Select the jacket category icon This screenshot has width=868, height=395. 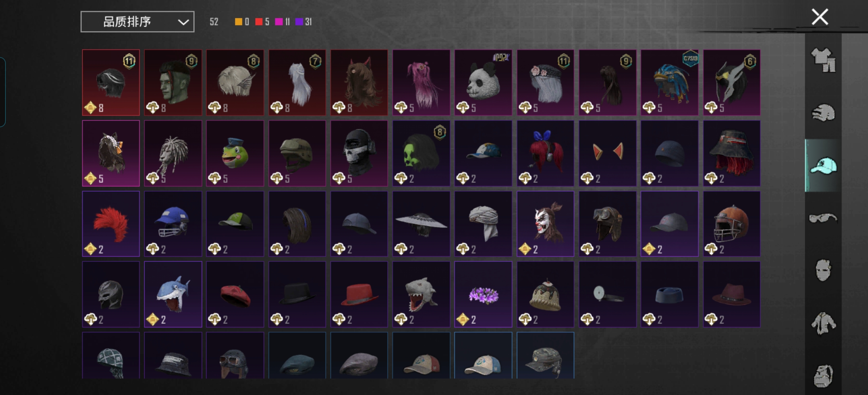pos(823,323)
